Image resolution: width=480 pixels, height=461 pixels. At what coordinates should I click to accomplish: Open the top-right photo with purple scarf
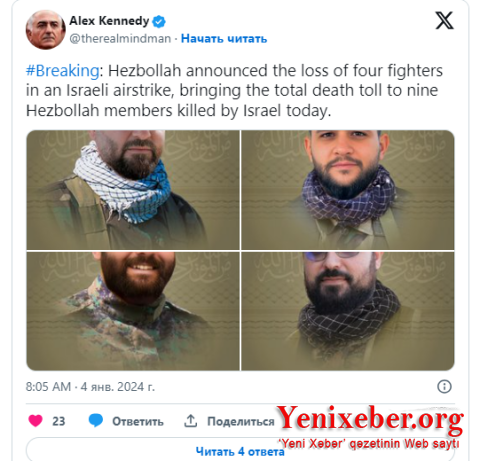click(348, 190)
